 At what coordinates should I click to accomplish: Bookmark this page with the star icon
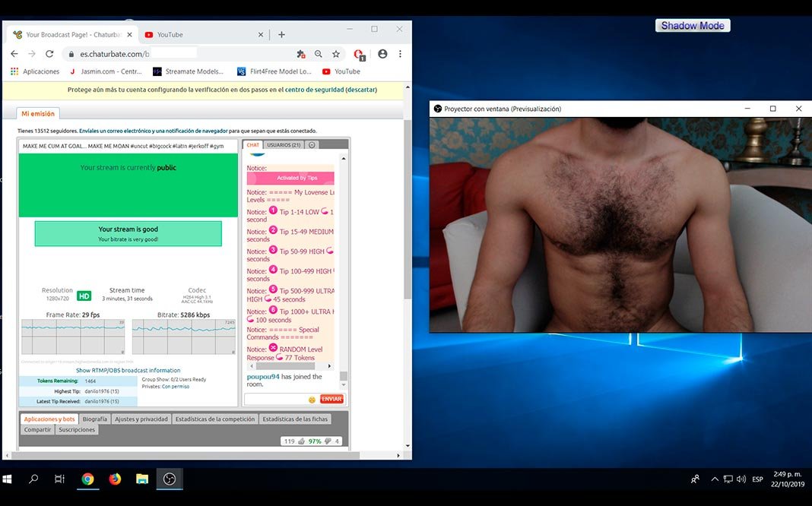pos(335,54)
